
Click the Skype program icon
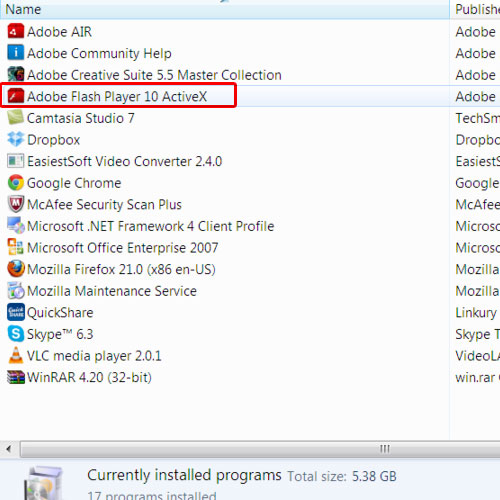point(16,334)
